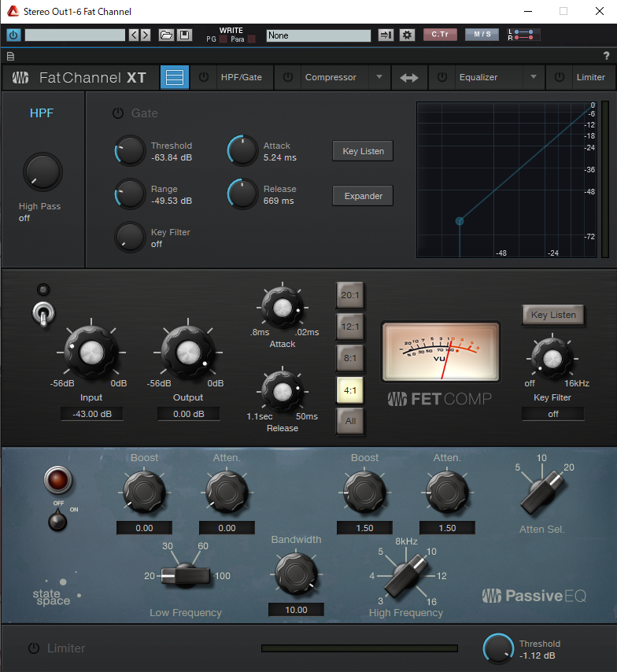This screenshot has width=617, height=672.
Task: Toggle the Limiter tab power icon
Action: (x=559, y=77)
